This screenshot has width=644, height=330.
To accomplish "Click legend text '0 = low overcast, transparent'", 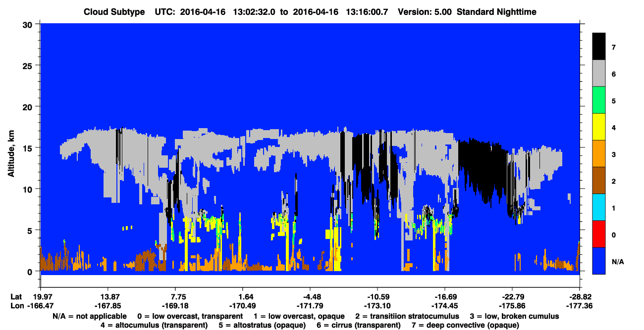I will pos(190,316).
